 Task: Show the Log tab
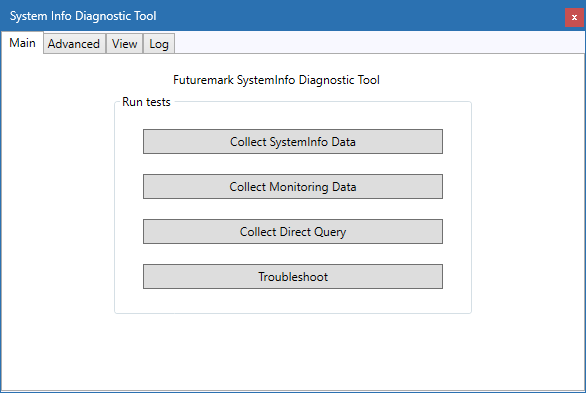(159, 44)
